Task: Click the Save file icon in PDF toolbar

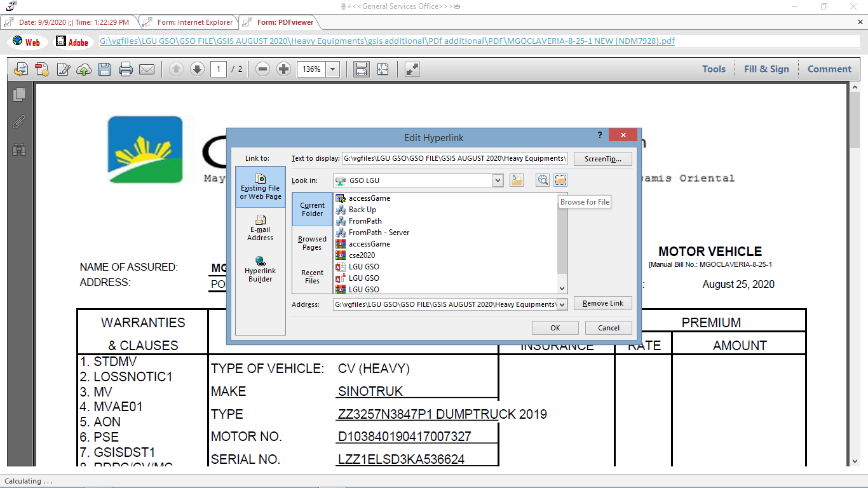Action: coord(105,69)
